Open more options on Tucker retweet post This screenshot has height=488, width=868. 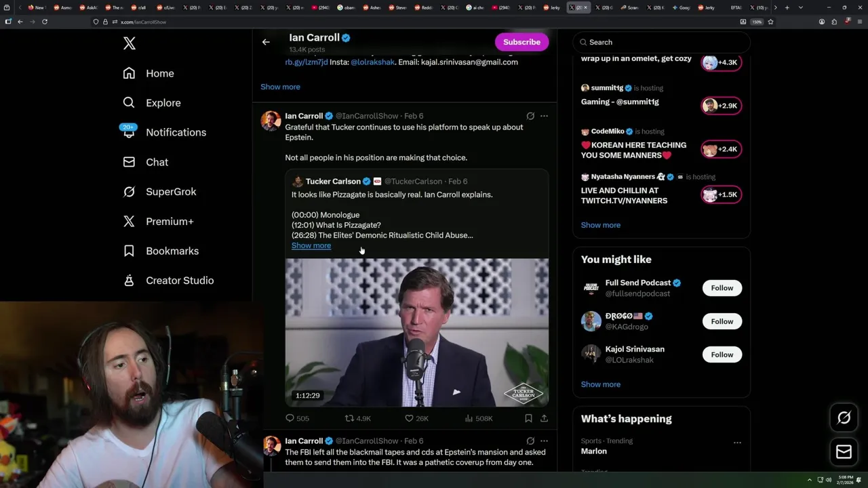[544, 116]
